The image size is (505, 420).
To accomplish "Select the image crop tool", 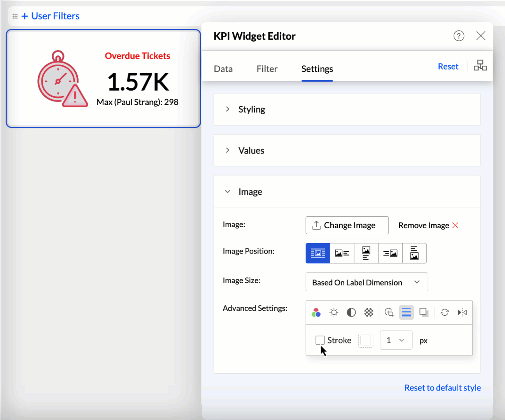I will 389,313.
